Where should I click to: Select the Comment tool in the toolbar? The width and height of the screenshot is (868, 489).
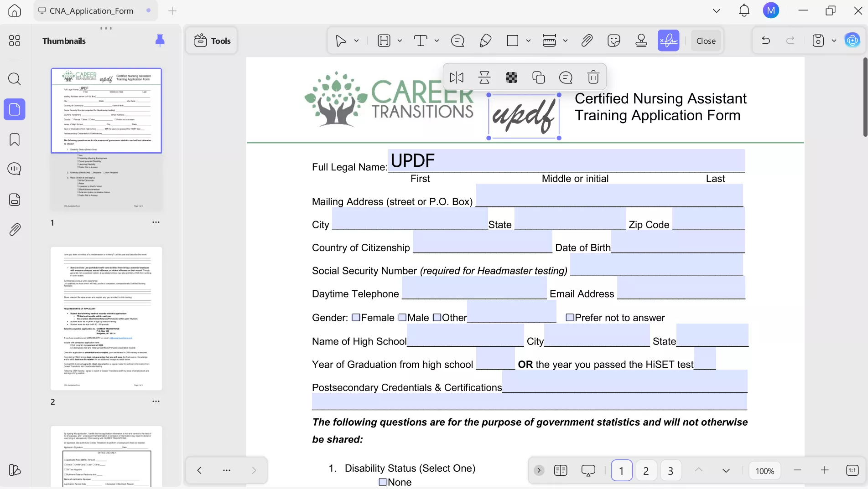(457, 41)
